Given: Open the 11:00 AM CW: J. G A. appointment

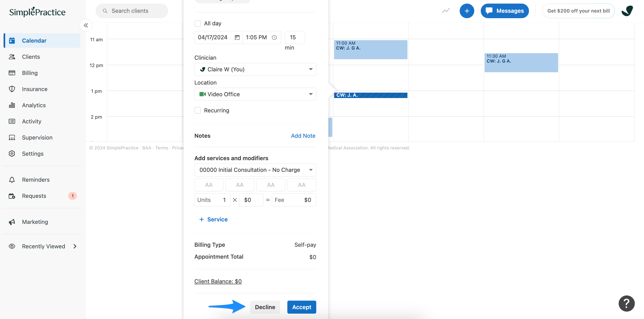Looking at the screenshot, I should point(370,50).
